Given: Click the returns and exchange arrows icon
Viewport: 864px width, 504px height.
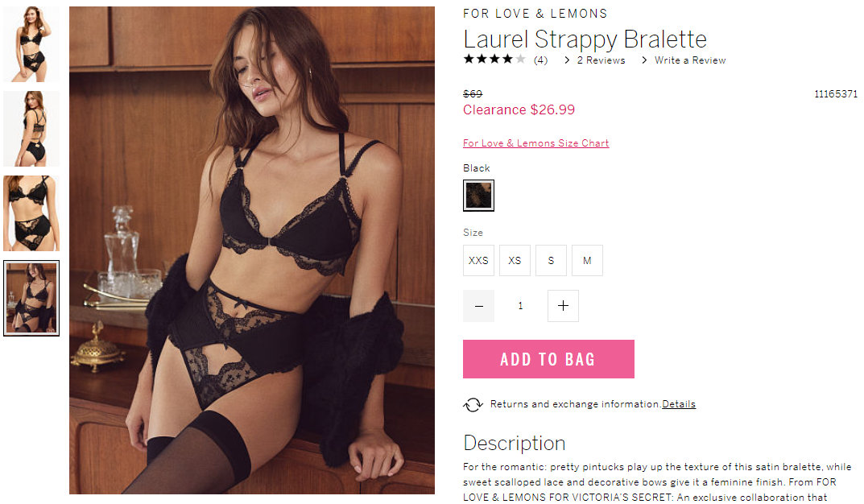Looking at the screenshot, I should click(473, 405).
